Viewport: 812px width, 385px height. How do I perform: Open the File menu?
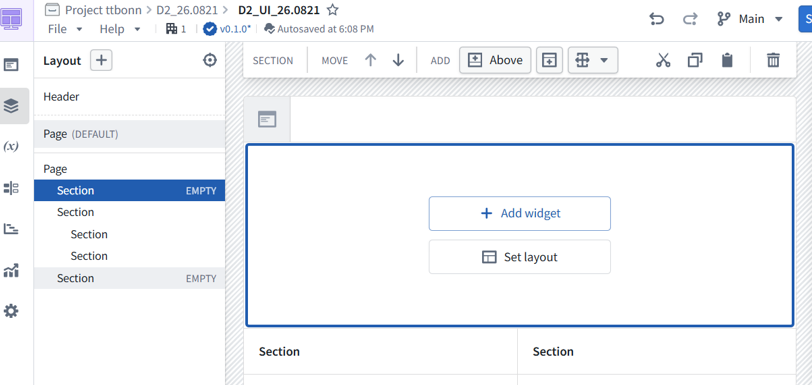point(65,29)
